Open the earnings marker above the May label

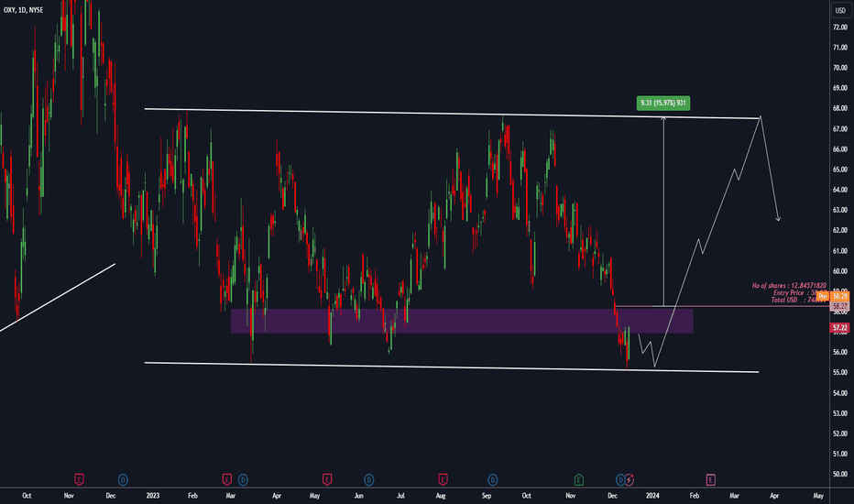327,479
